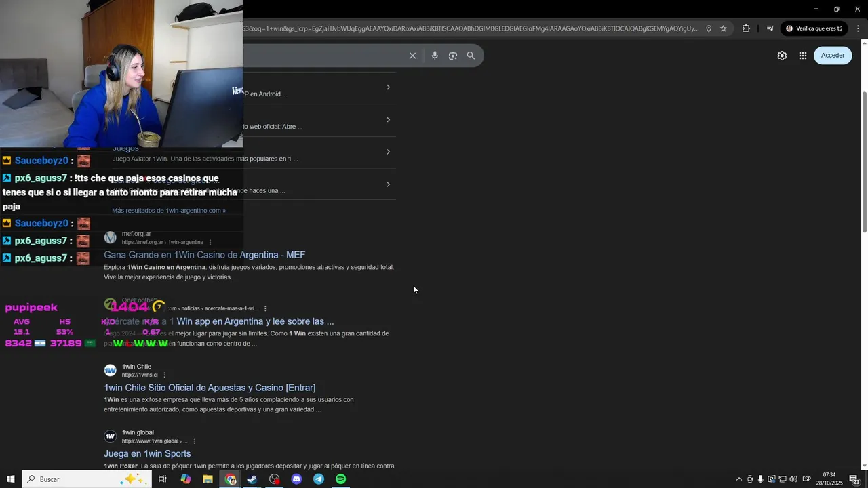Open the location permission icon in the address bar
868x488 pixels.
(x=709, y=28)
